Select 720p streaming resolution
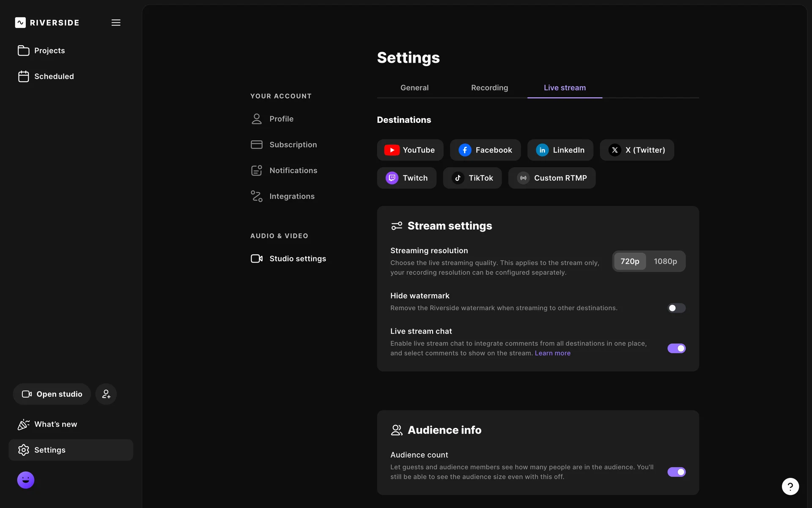The image size is (812, 508). click(x=630, y=261)
